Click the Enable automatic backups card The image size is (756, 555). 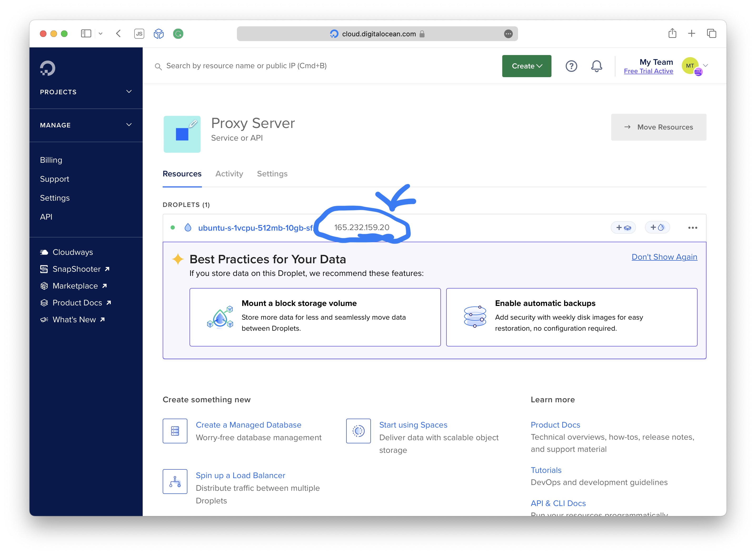coord(572,317)
